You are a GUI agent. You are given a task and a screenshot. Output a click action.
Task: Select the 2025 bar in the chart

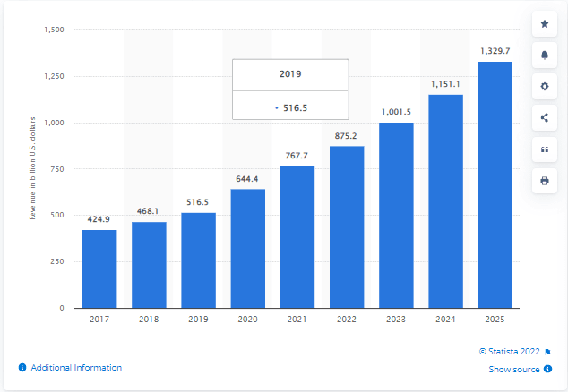pos(495,185)
